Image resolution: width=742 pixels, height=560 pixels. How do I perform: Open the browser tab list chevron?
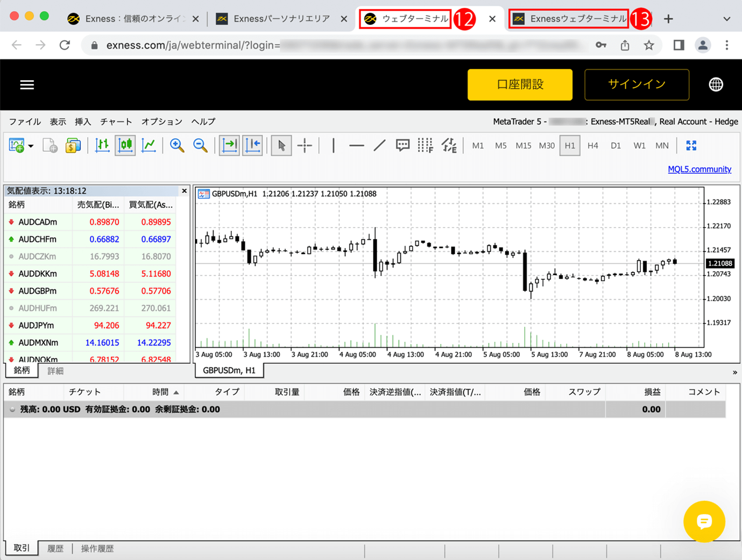(726, 19)
